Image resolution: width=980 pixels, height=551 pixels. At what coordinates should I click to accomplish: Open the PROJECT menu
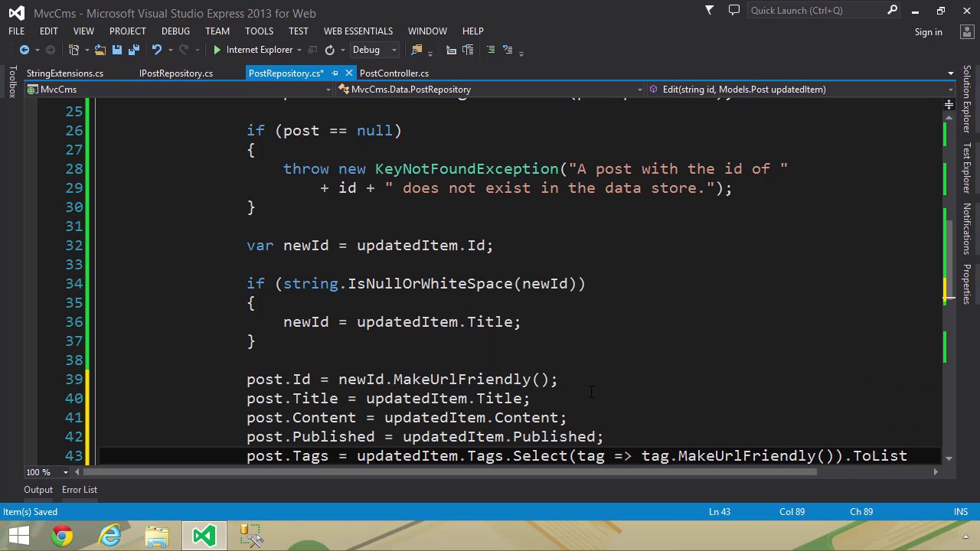point(127,31)
